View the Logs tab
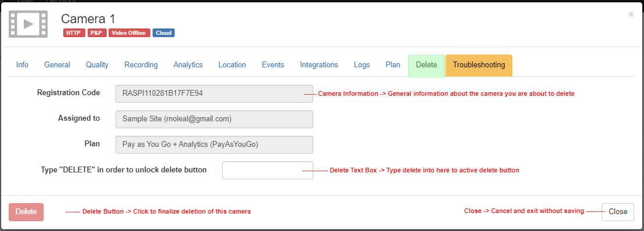The image size is (644, 231). tap(362, 65)
